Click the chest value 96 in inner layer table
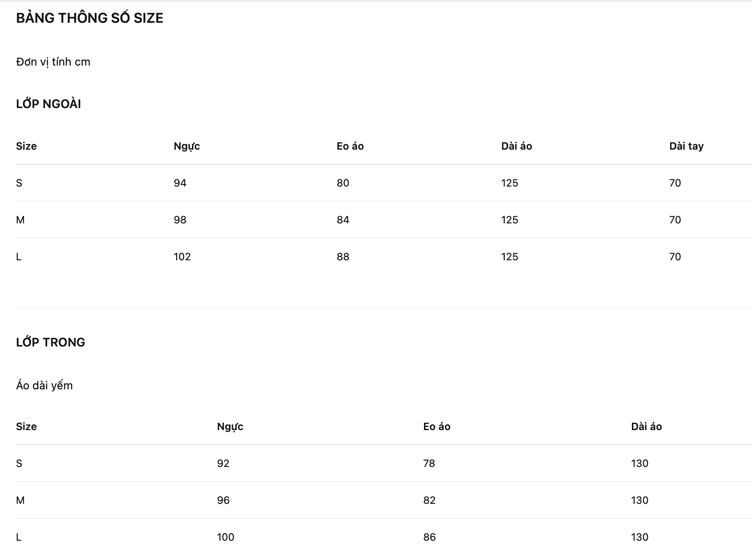752x560 pixels. point(223,500)
